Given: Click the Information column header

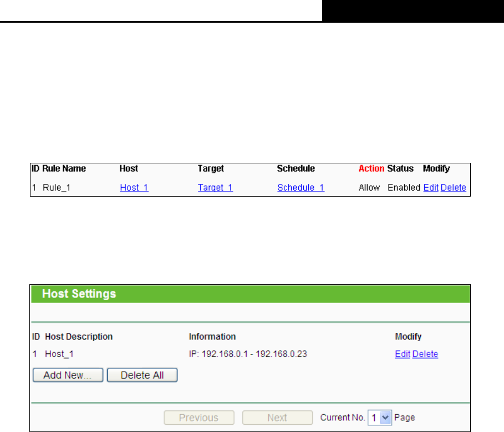Looking at the screenshot, I should [x=212, y=337].
